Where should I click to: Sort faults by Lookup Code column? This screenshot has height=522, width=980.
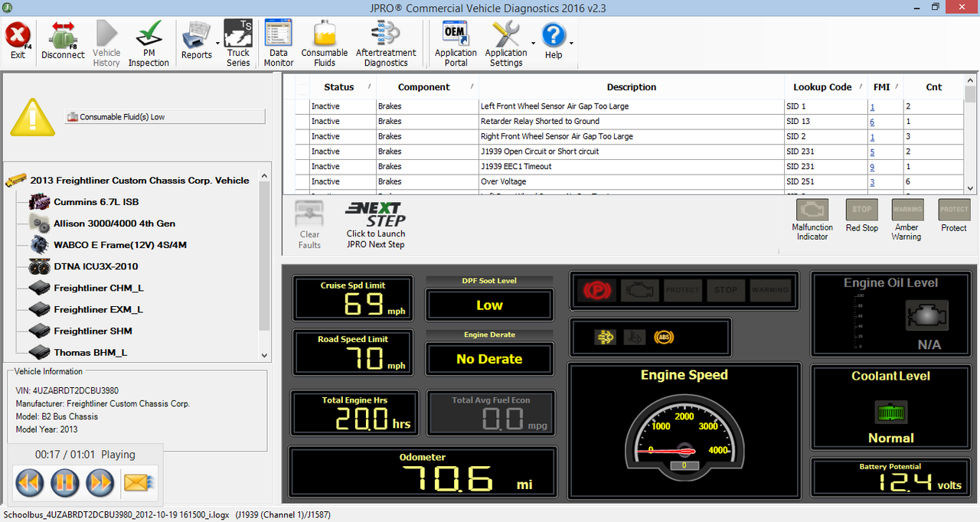click(x=826, y=86)
